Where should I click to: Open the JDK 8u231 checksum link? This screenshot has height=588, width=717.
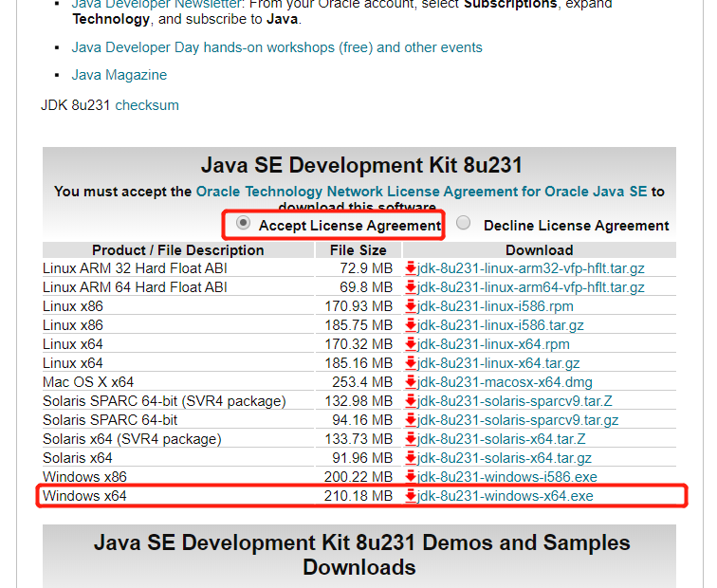coord(147,105)
